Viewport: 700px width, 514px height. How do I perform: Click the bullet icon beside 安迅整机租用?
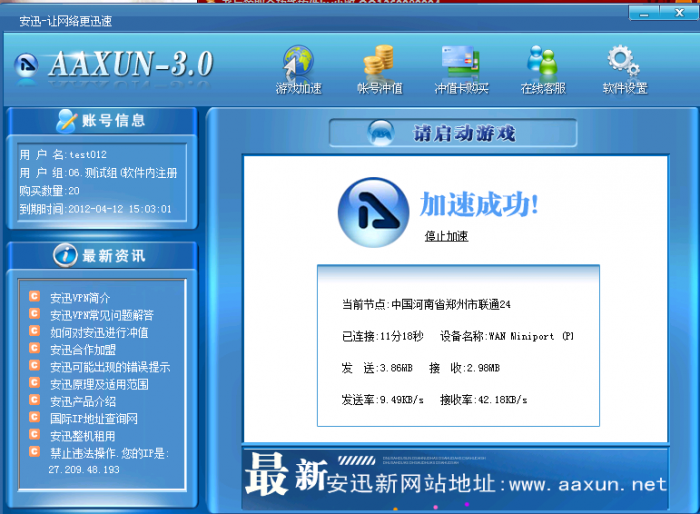click(34, 434)
